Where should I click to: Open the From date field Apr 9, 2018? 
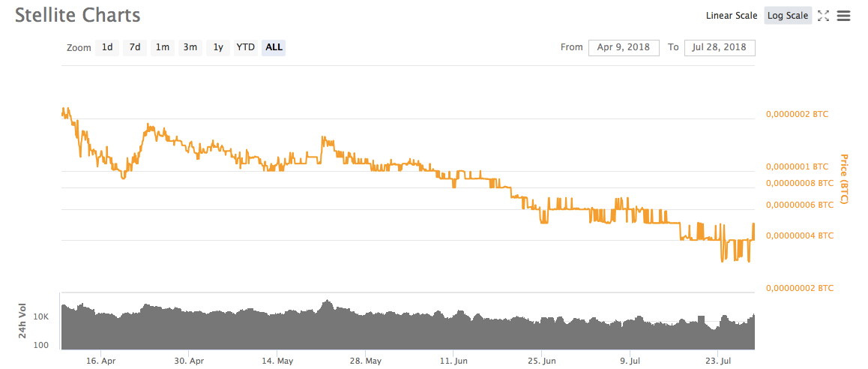click(x=624, y=48)
